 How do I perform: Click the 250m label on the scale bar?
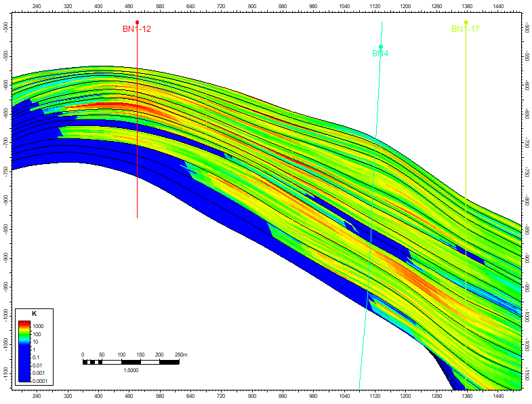[x=180, y=355]
